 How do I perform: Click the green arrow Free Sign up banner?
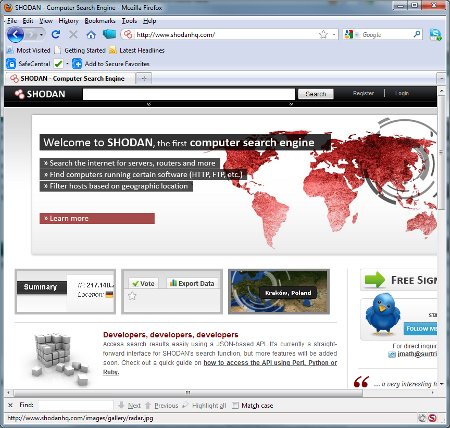[x=399, y=279]
